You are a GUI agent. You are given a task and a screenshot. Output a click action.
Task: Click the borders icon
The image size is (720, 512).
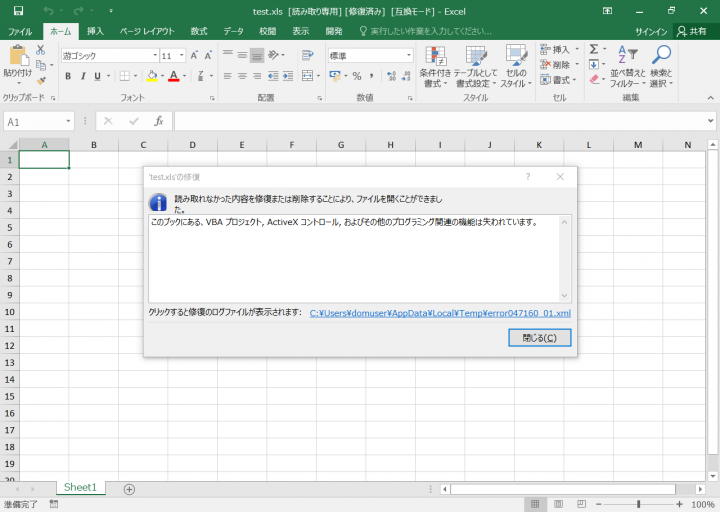click(124, 76)
